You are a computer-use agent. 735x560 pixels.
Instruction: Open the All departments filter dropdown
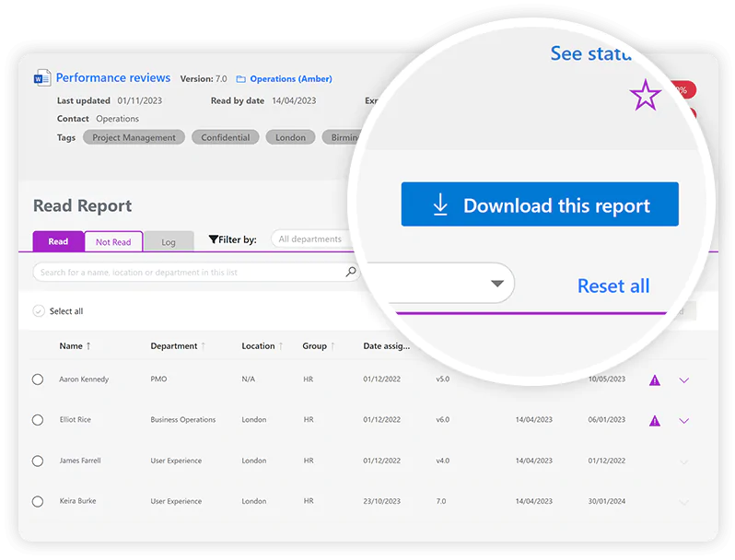click(x=313, y=239)
